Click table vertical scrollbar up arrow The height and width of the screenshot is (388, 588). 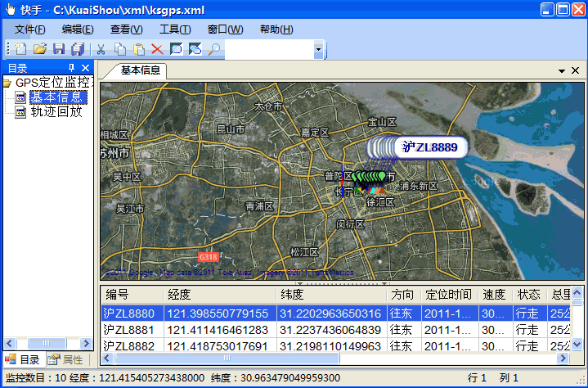[x=577, y=292]
